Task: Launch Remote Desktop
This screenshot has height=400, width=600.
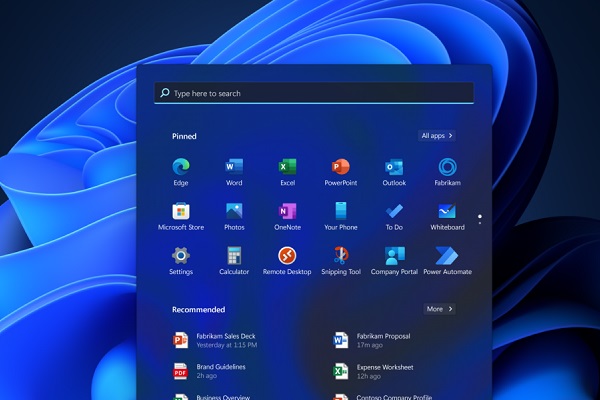Action: click(287, 261)
